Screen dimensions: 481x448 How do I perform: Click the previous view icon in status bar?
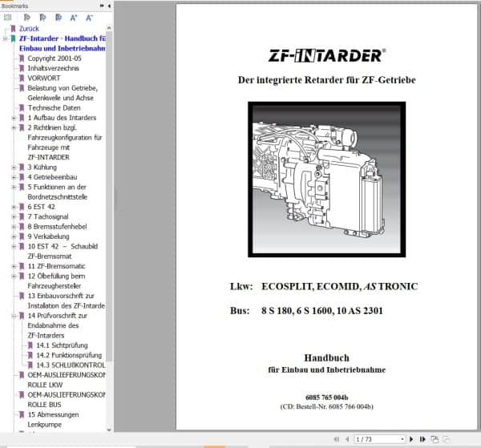click(435, 439)
